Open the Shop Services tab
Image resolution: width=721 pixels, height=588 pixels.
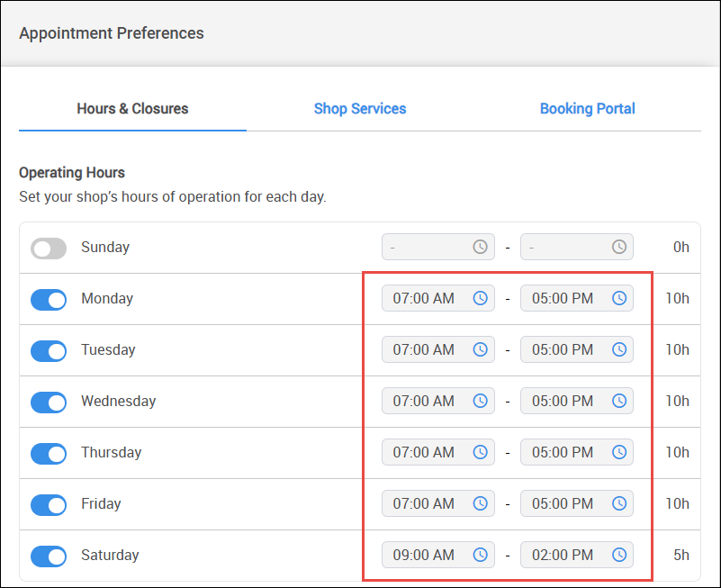(x=360, y=109)
